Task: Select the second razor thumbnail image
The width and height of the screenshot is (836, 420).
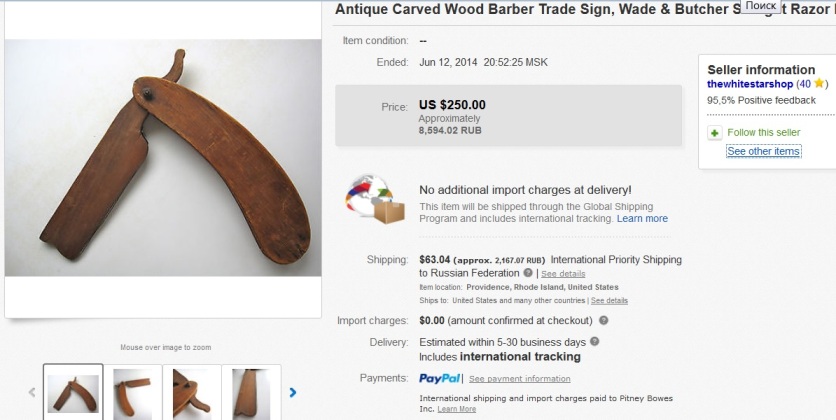Action: click(x=132, y=393)
